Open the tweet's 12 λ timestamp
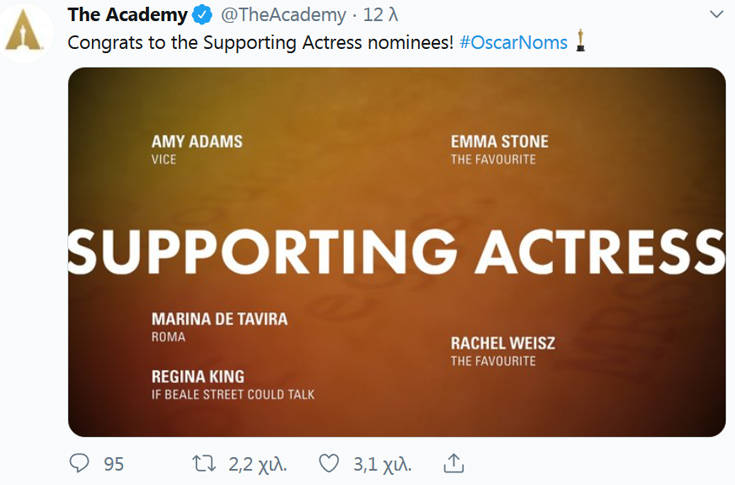735x485 pixels. (x=380, y=15)
